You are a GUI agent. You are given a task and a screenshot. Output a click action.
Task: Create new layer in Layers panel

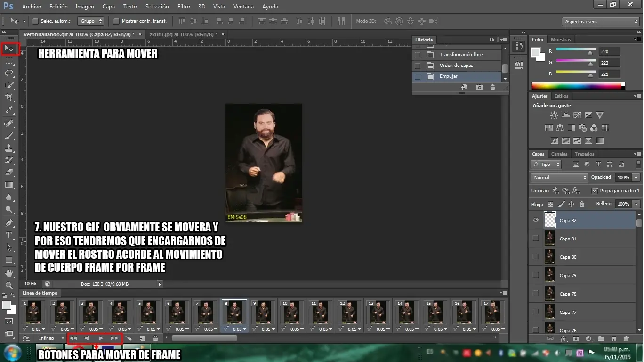pyautogui.click(x=613, y=339)
